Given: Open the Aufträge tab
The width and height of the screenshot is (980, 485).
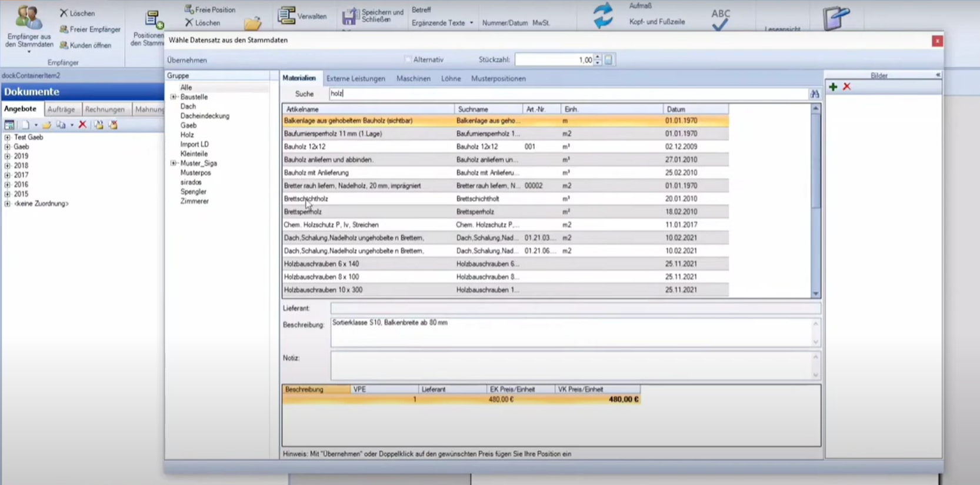Looking at the screenshot, I should click(61, 109).
